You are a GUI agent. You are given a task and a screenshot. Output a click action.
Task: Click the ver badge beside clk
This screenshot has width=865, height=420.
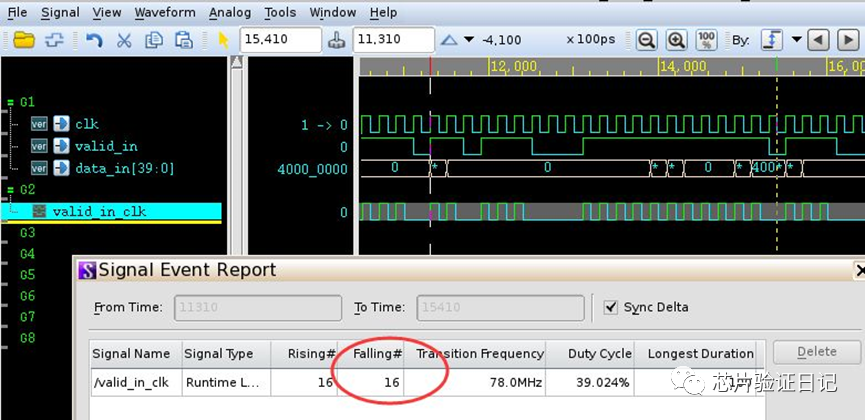click(39, 124)
